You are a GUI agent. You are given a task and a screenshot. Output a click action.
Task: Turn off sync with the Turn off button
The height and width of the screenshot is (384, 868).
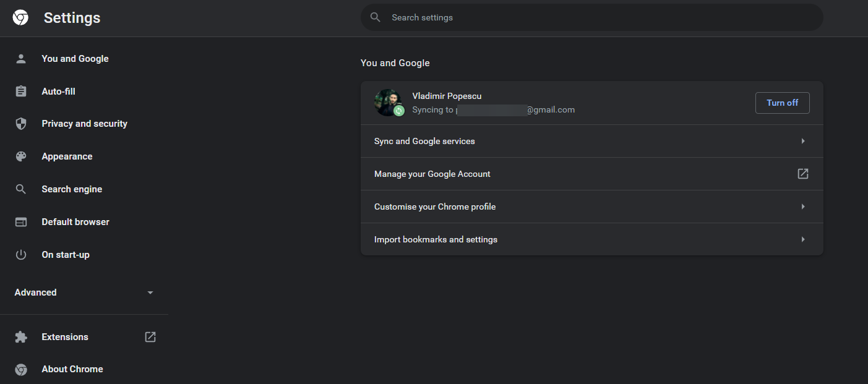[x=782, y=103]
